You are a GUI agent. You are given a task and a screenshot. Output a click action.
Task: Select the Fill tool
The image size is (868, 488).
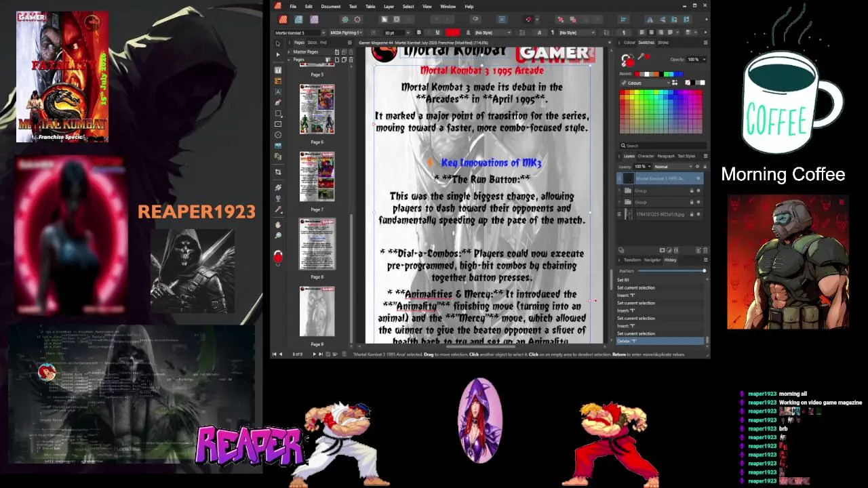[278, 187]
